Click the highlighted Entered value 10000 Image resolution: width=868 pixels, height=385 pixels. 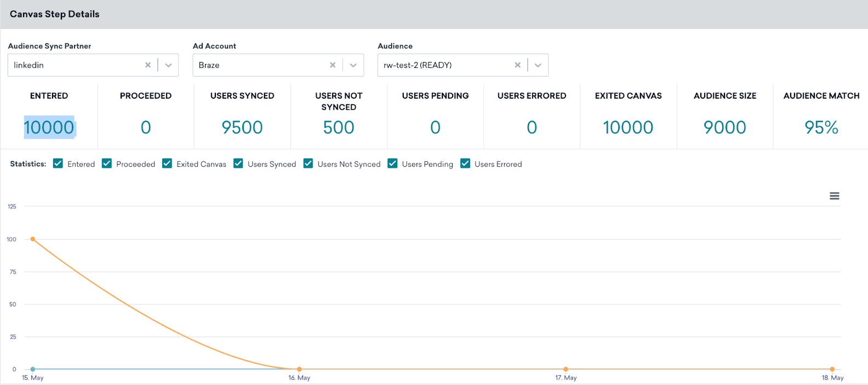49,127
